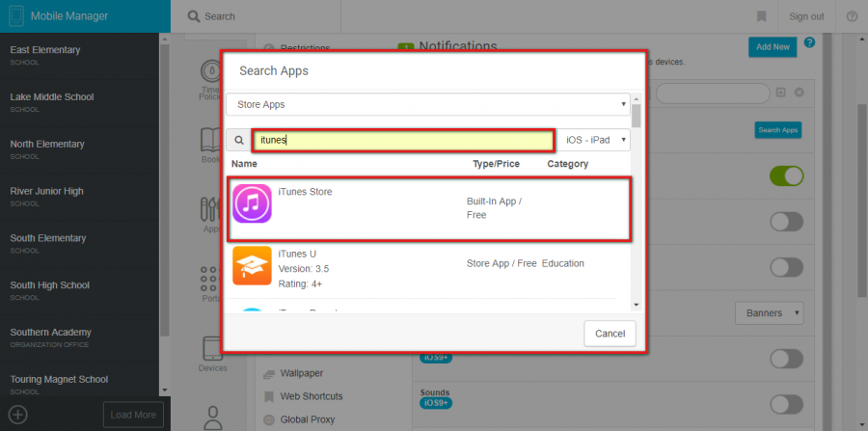The height and width of the screenshot is (431, 868).
Task: Click the add circle plus icon in sidebar
Action: coord(18,414)
